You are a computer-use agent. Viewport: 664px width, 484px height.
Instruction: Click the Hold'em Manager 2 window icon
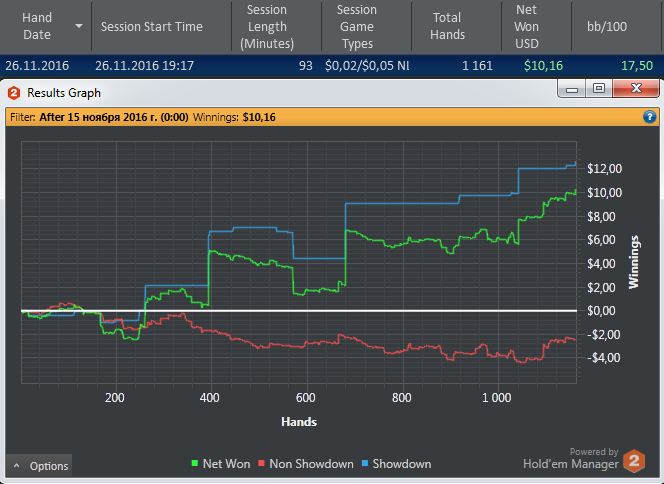(x=14, y=93)
